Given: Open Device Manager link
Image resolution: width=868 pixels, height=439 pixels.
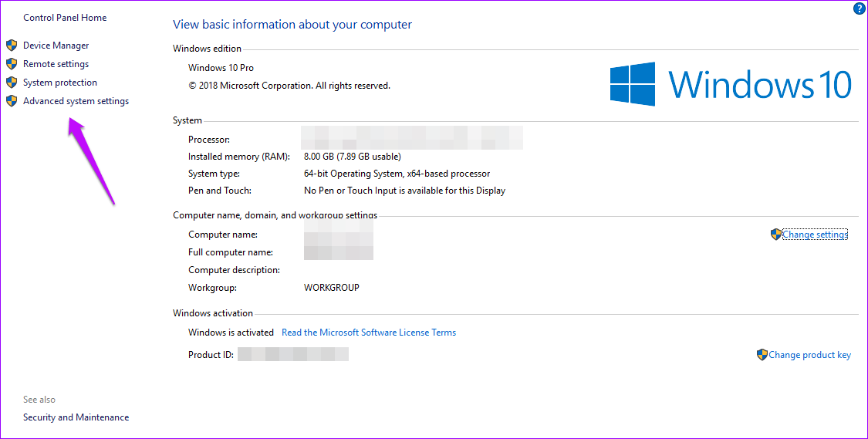Looking at the screenshot, I should click(56, 46).
